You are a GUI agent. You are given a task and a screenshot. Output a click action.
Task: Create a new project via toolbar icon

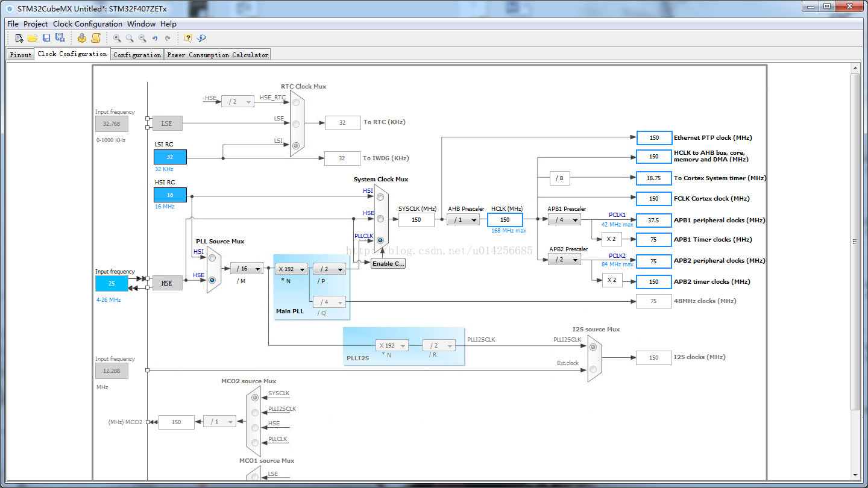(19, 38)
